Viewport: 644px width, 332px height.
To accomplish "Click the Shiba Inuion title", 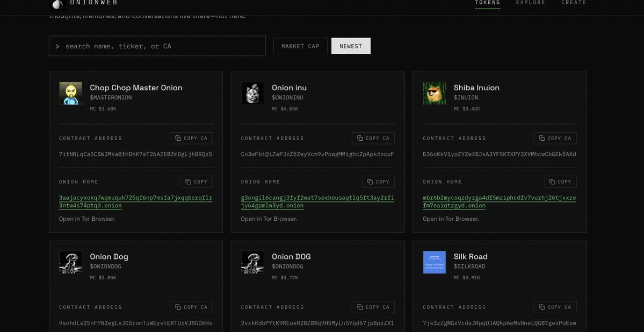I will click(x=476, y=88).
